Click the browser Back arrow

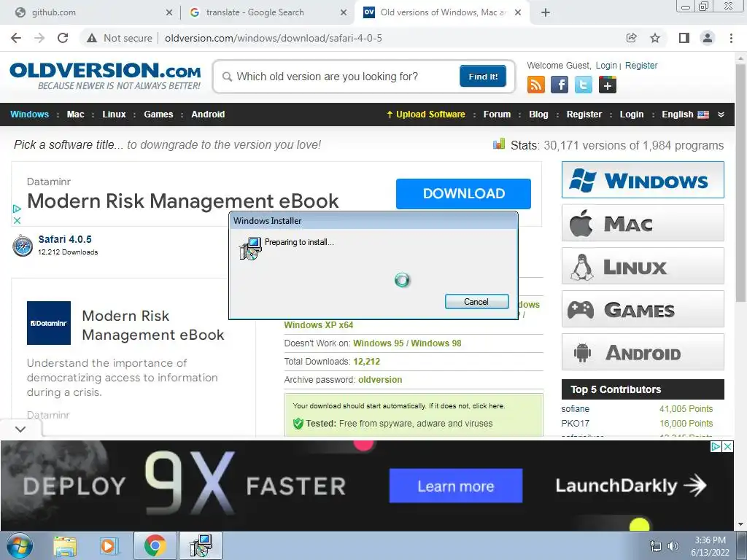click(16, 38)
